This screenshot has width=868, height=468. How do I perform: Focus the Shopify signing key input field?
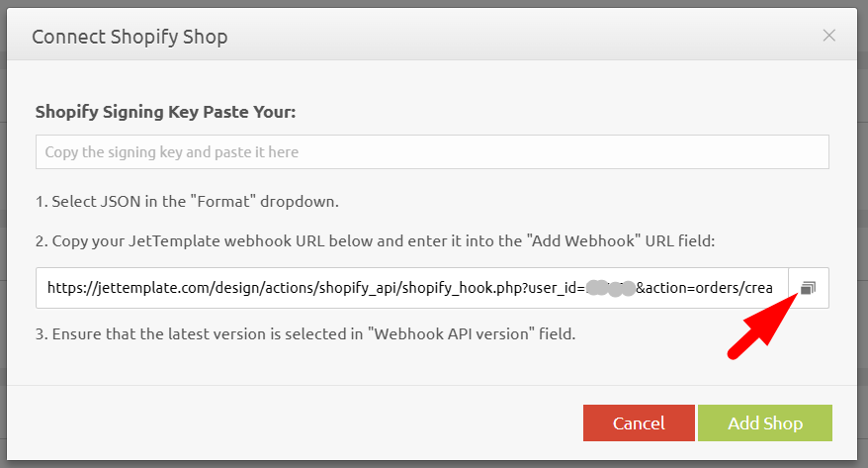432,152
